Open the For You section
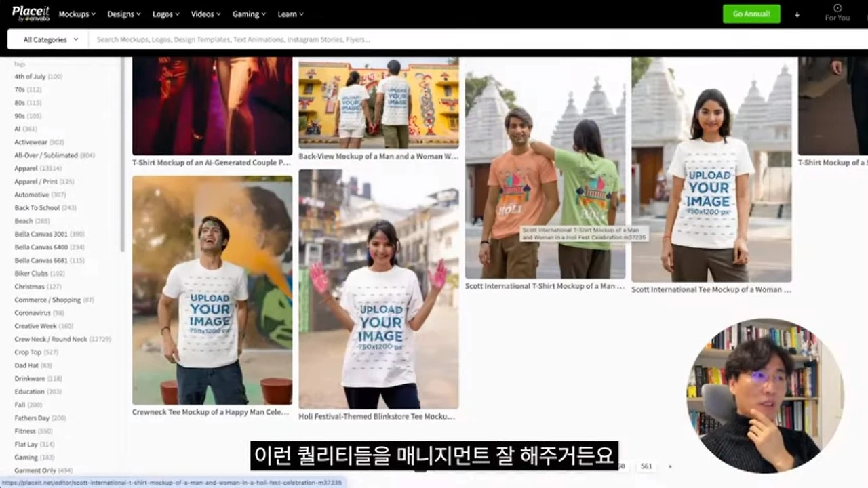The image size is (868, 488). coord(837,14)
